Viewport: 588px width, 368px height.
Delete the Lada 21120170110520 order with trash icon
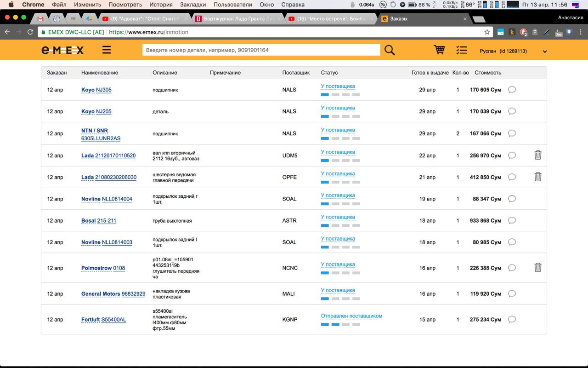tap(538, 155)
